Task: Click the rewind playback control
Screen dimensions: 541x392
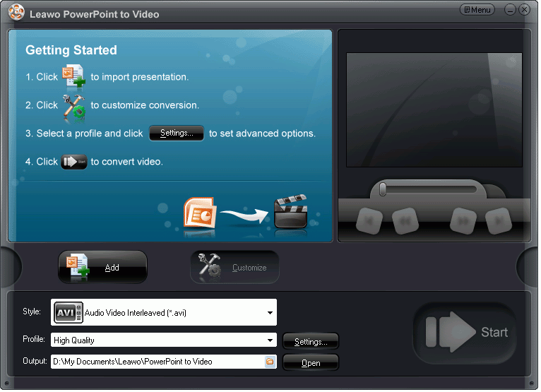Action: pos(405,221)
